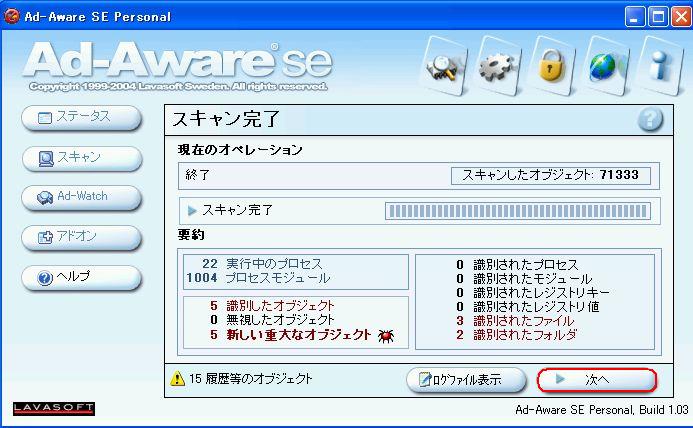The height and width of the screenshot is (428, 693).
Task: Click the スキャン完了 panel heading
Action: [226, 119]
